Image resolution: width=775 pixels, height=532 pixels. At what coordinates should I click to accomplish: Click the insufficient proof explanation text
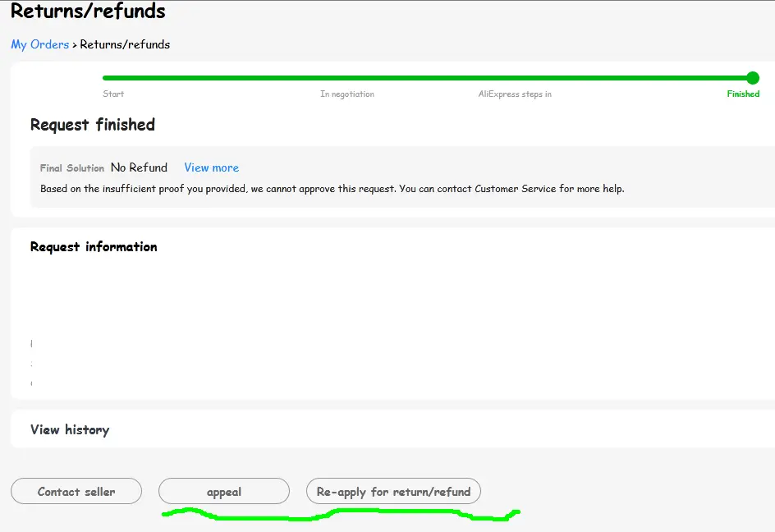pyautogui.click(x=332, y=188)
